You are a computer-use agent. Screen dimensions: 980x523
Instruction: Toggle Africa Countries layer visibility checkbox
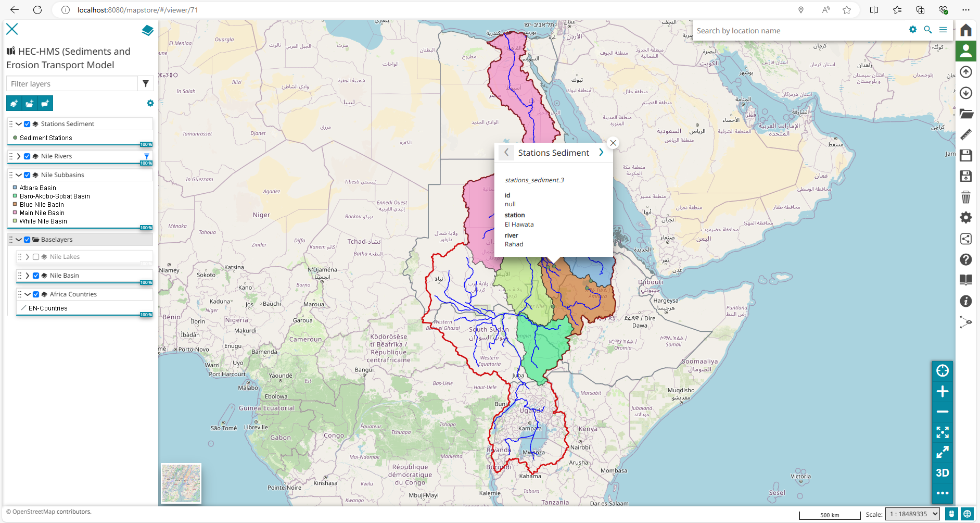[36, 294]
